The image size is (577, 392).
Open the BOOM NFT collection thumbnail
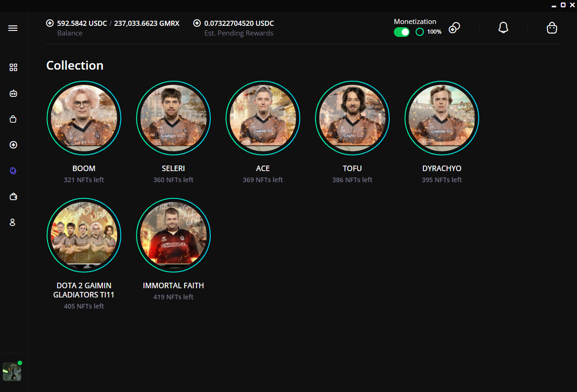click(x=84, y=119)
